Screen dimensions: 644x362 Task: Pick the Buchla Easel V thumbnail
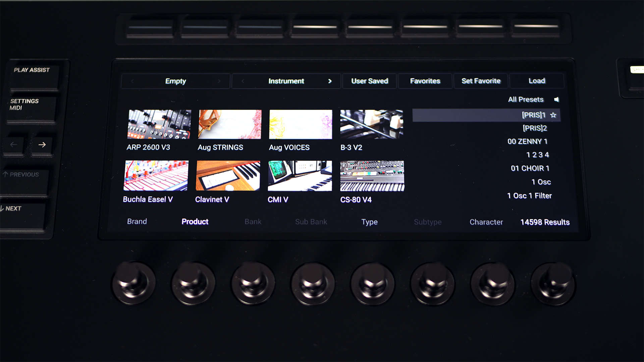point(156,176)
